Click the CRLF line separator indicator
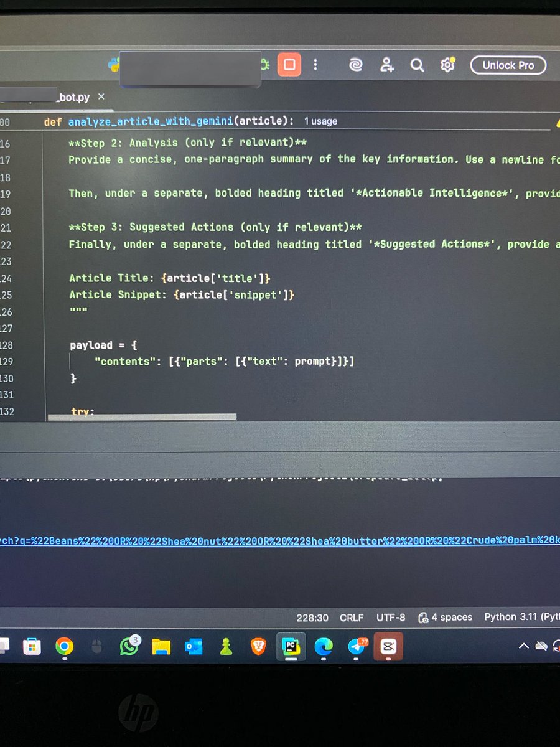Image resolution: width=560 pixels, height=747 pixels. click(x=352, y=618)
